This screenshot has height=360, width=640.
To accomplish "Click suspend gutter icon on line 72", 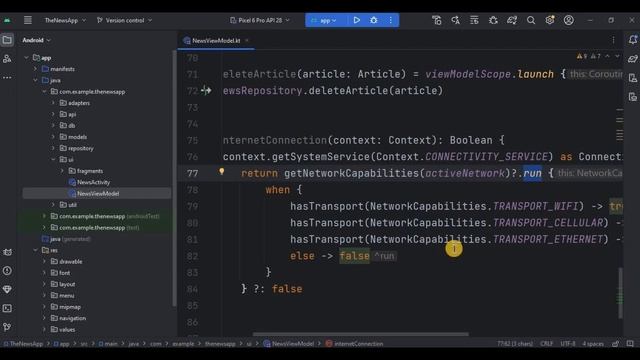I will [207, 91].
